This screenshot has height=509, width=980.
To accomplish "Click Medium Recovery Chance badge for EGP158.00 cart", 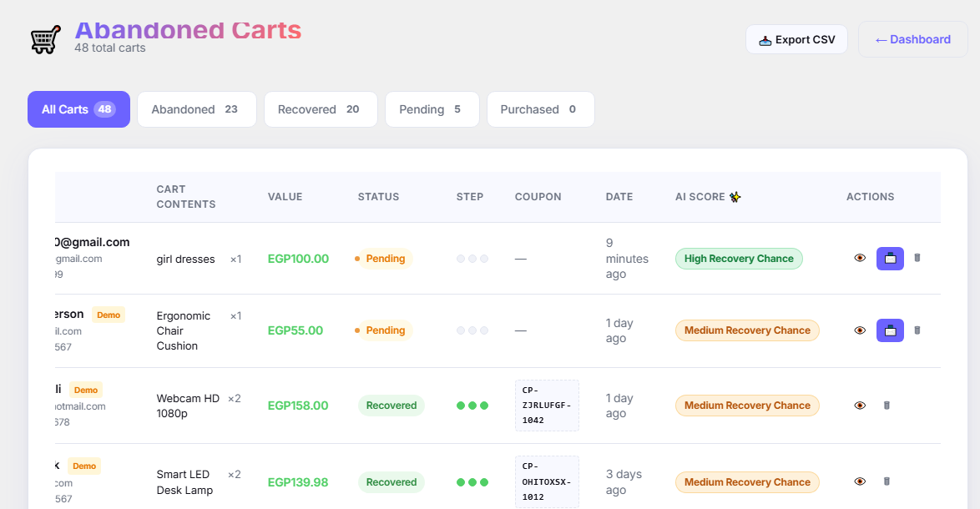I will 747,406.
